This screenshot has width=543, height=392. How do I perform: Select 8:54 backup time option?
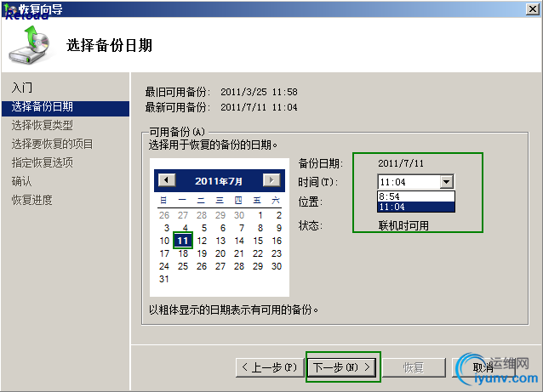[x=416, y=196]
